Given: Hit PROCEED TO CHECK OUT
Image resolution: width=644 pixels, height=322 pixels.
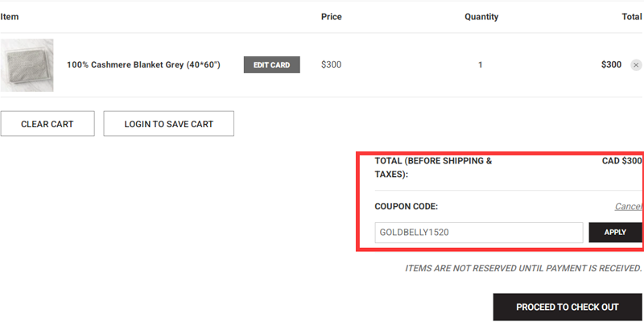Looking at the screenshot, I should (567, 307).
